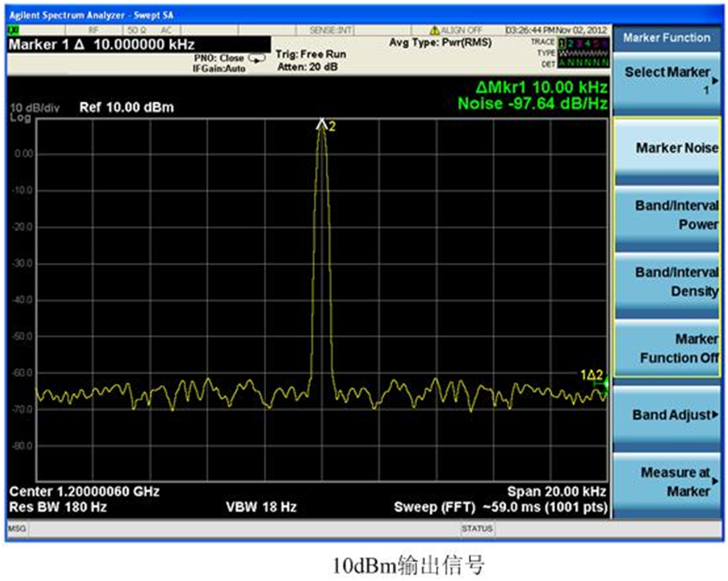
Task: Click the RF input status indicator
Action: pyautogui.click(x=93, y=30)
